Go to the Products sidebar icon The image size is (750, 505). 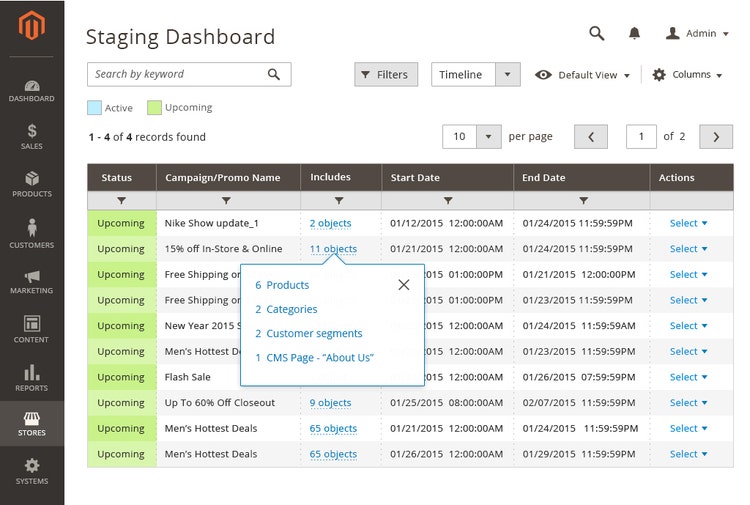click(x=32, y=184)
